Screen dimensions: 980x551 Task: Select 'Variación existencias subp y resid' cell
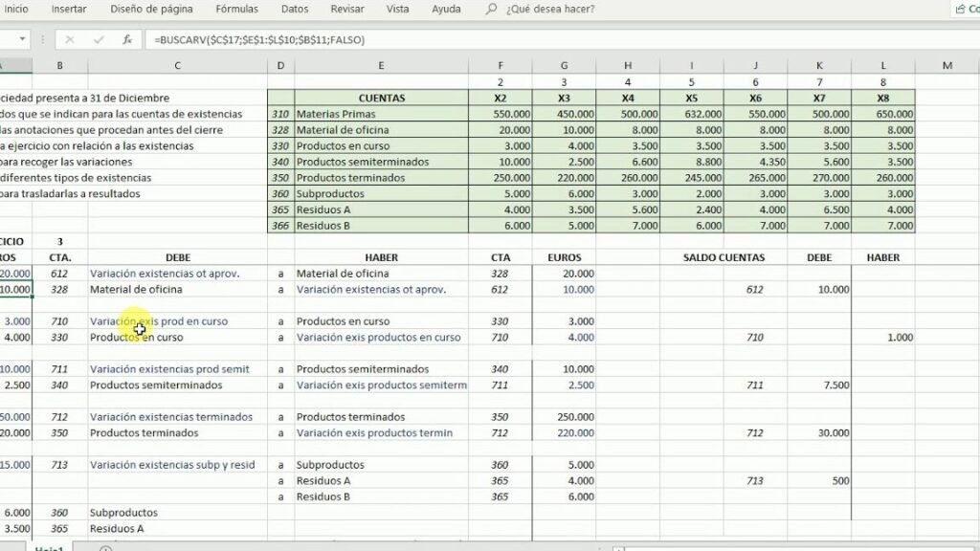[x=177, y=465]
